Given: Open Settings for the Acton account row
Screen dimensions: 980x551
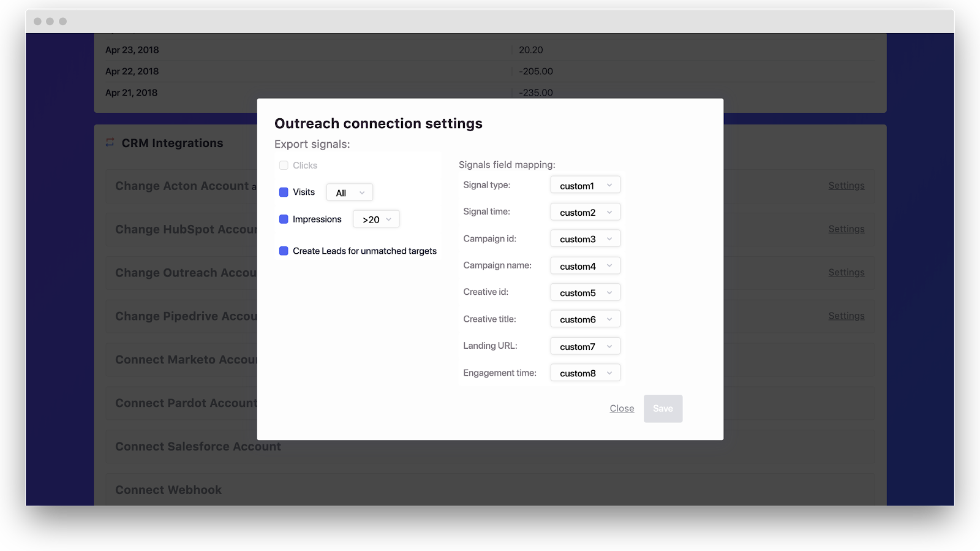Looking at the screenshot, I should point(846,186).
